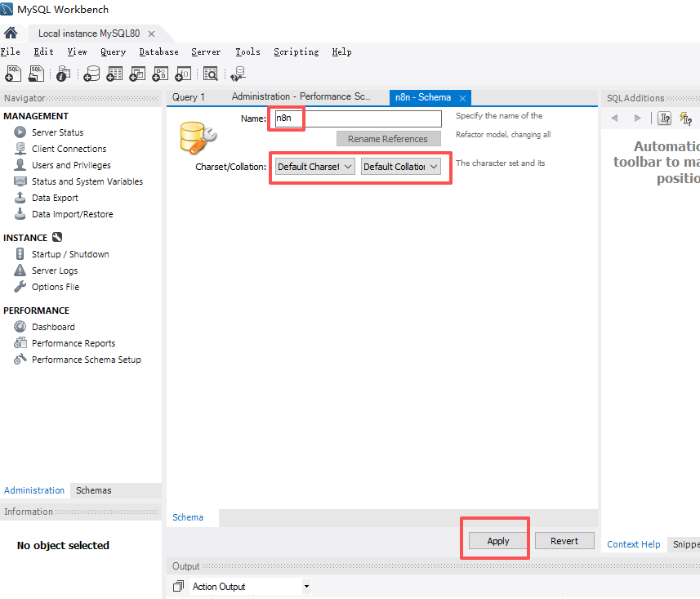700x599 pixels.
Task: Click Revert button
Action: tap(564, 541)
